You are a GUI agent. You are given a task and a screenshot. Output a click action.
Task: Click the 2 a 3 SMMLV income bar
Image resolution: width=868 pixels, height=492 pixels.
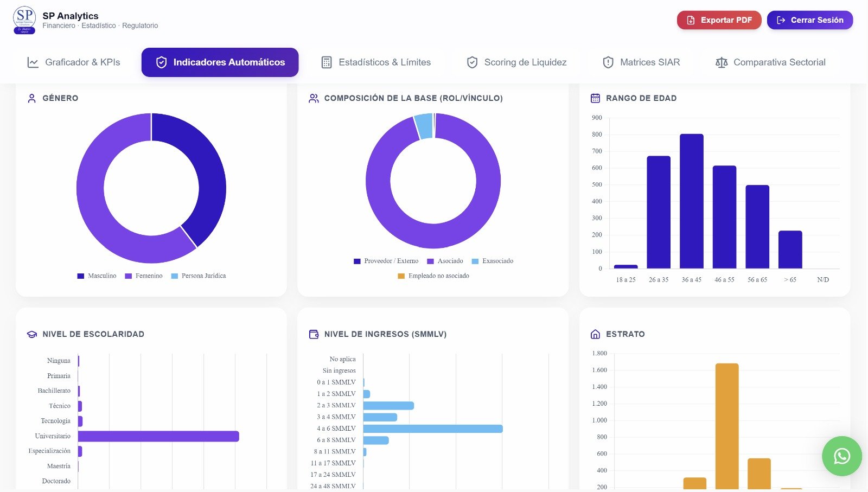(x=388, y=406)
